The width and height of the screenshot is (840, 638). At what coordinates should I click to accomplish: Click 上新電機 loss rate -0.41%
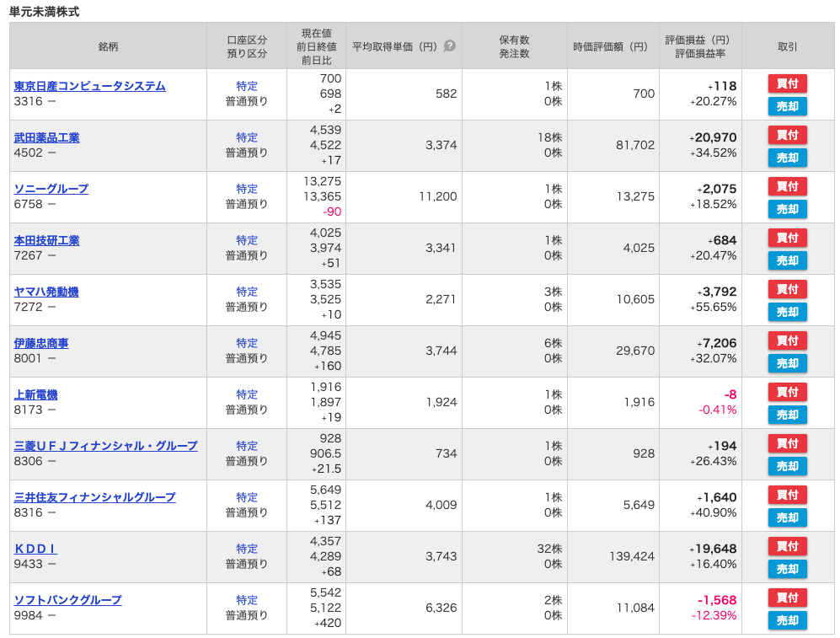[x=717, y=410]
